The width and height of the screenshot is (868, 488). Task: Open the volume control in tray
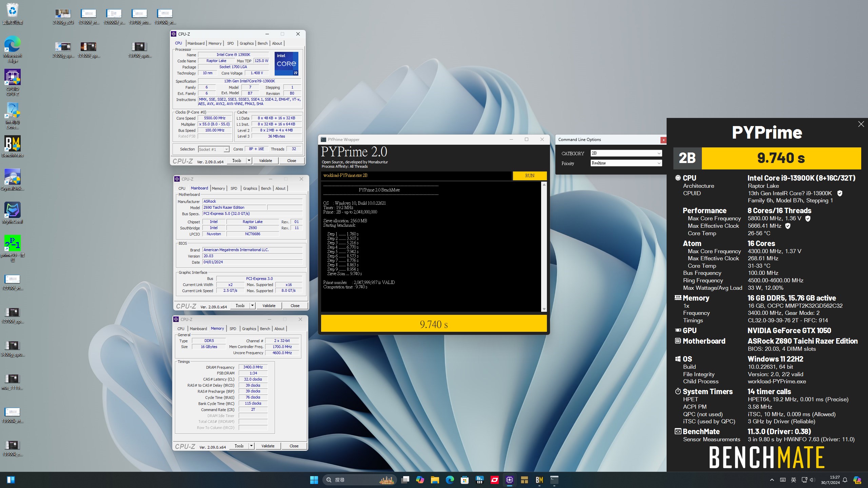click(813, 480)
